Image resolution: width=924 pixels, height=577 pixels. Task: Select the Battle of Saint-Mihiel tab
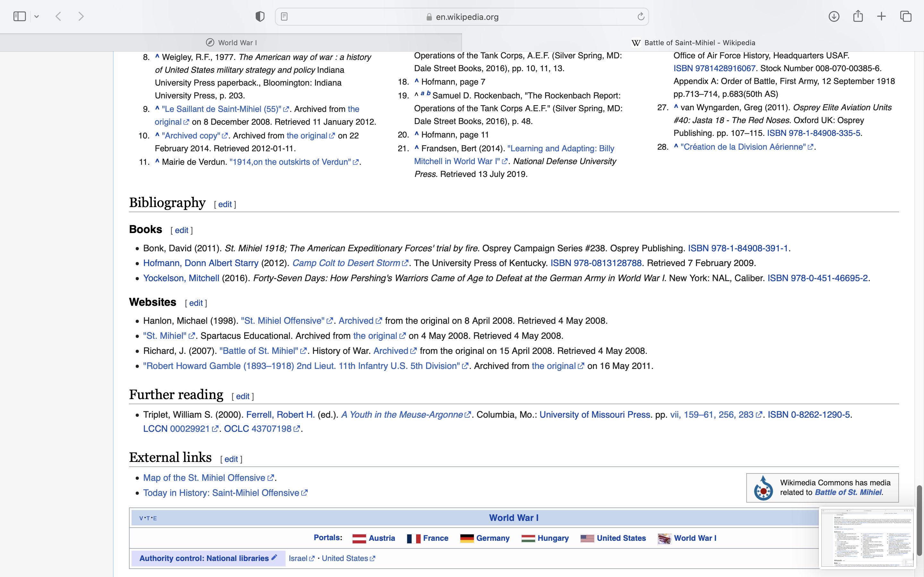coord(693,43)
